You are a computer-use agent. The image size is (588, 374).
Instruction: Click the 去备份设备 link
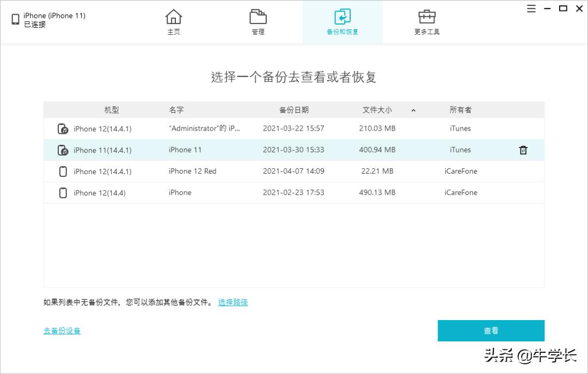point(62,330)
